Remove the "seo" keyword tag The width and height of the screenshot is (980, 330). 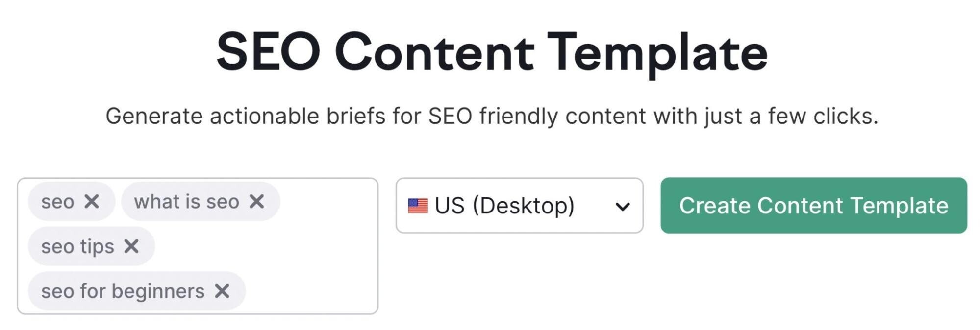point(92,201)
